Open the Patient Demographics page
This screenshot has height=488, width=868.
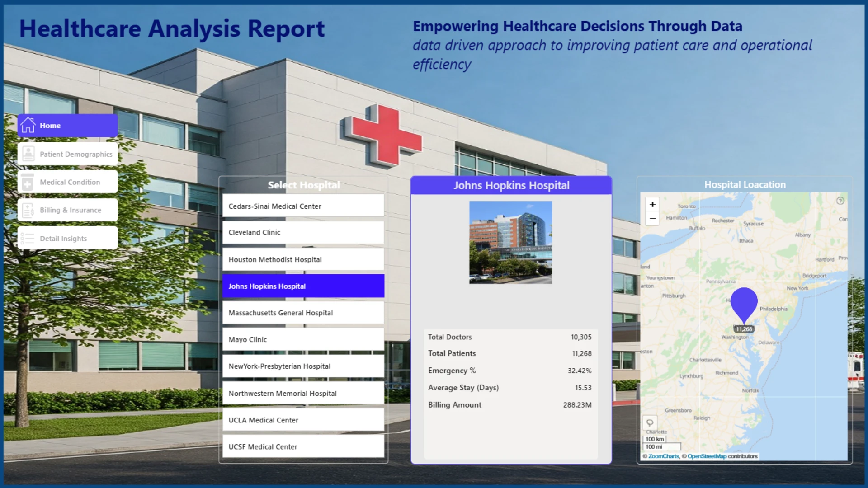tap(68, 154)
